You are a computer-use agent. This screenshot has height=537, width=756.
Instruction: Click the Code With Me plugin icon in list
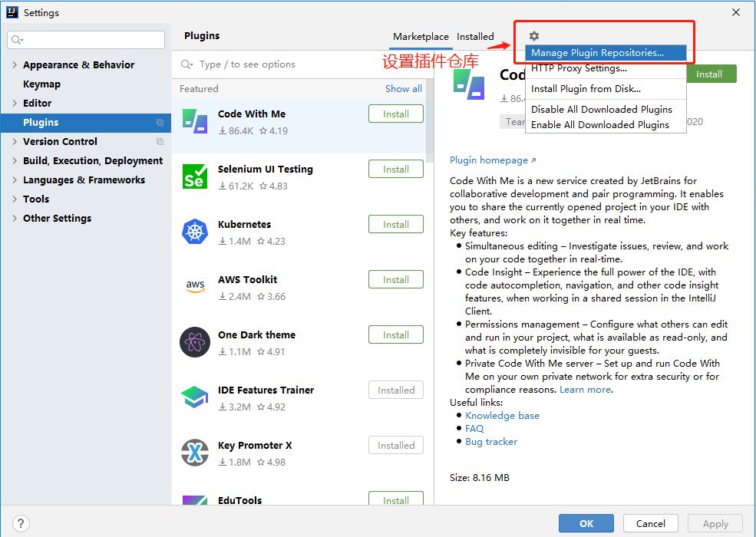195,121
